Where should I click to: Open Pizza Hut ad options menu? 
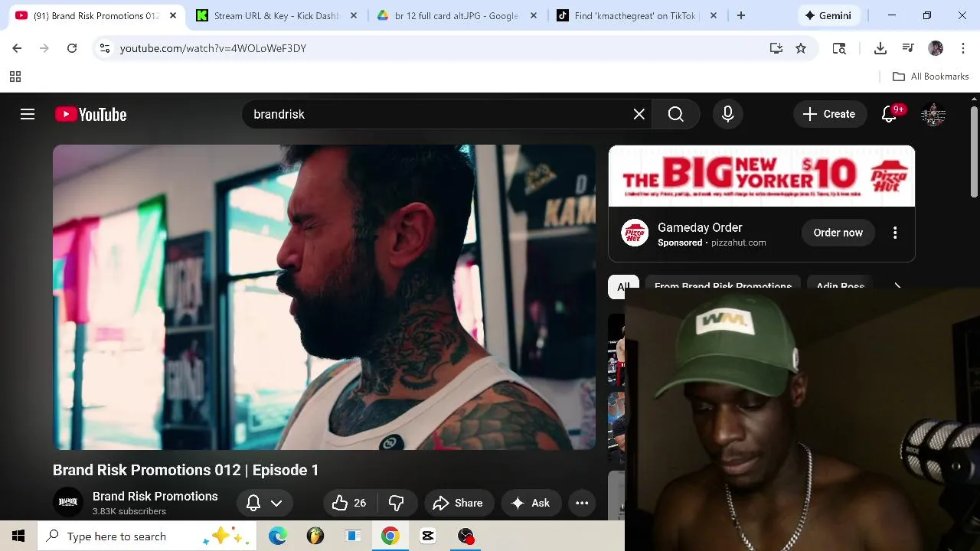[895, 233]
